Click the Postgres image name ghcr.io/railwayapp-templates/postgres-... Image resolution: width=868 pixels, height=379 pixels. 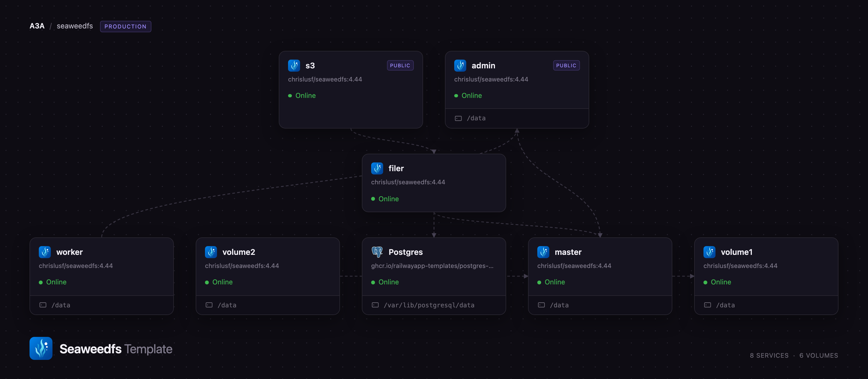[432, 266]
